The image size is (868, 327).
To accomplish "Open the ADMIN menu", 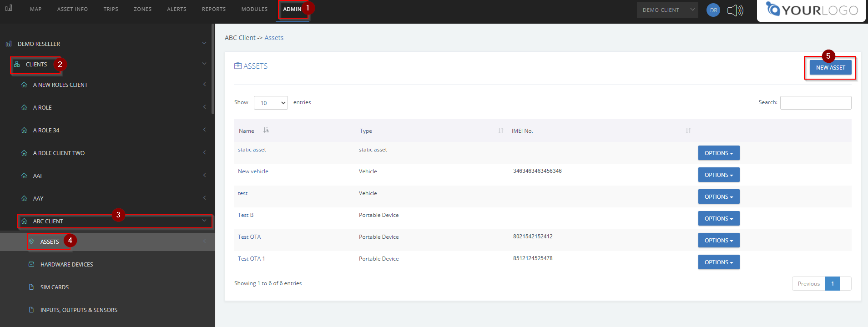I will coord(292,9).
